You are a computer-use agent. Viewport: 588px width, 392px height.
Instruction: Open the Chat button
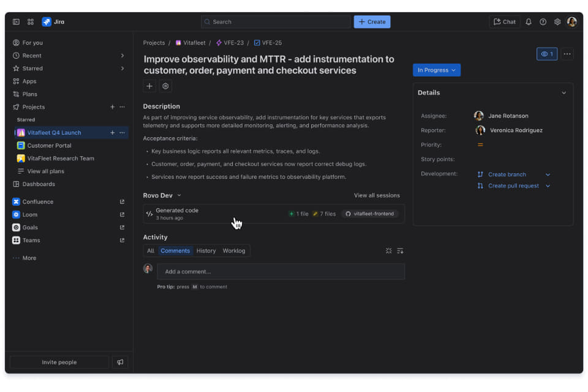pyautogui.click(x=504, y=22)
